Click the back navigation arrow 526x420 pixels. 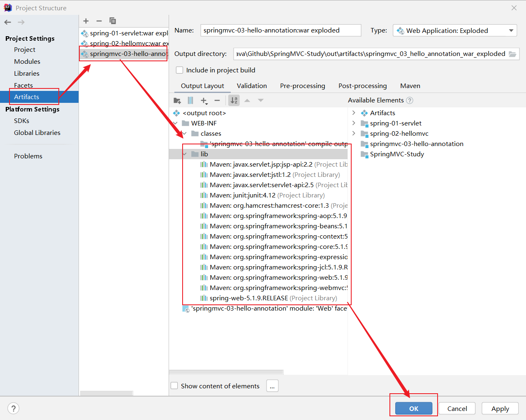tap(8, 22)
